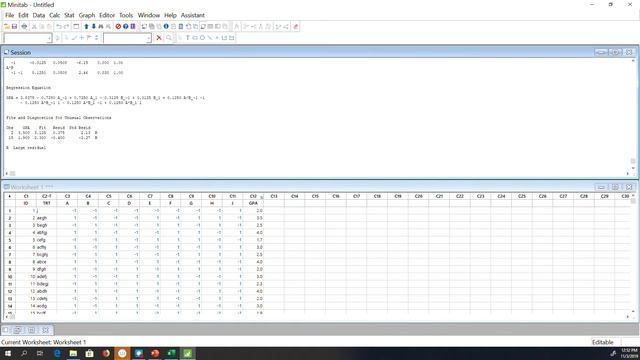Open the Data menu
640x360 pixels.
(x=39, y=15)
